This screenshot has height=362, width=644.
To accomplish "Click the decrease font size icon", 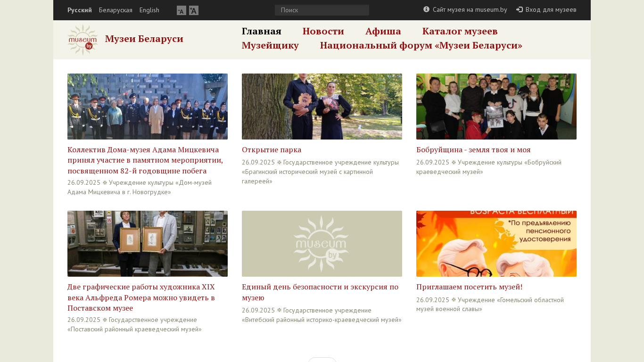I will tap(182, 10).
